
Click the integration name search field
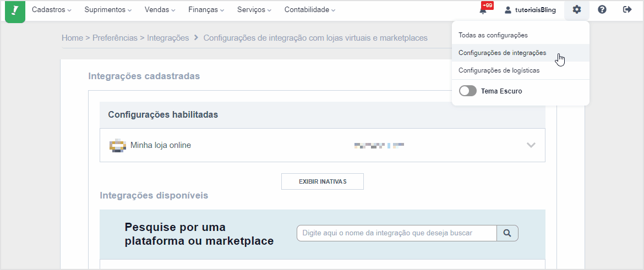396,233
